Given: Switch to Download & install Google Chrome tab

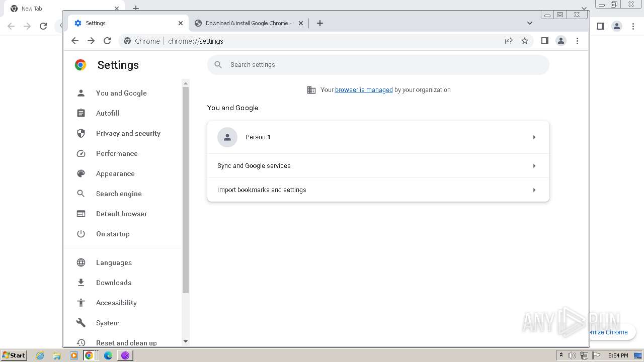Looking at the screenshot, I should point(249,23).
